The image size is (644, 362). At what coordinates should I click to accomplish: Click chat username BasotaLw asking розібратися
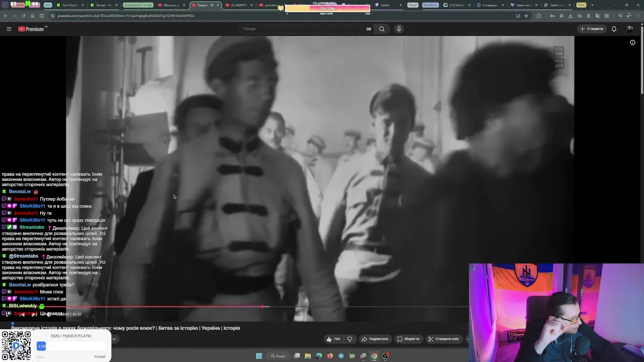pos(20,285)
